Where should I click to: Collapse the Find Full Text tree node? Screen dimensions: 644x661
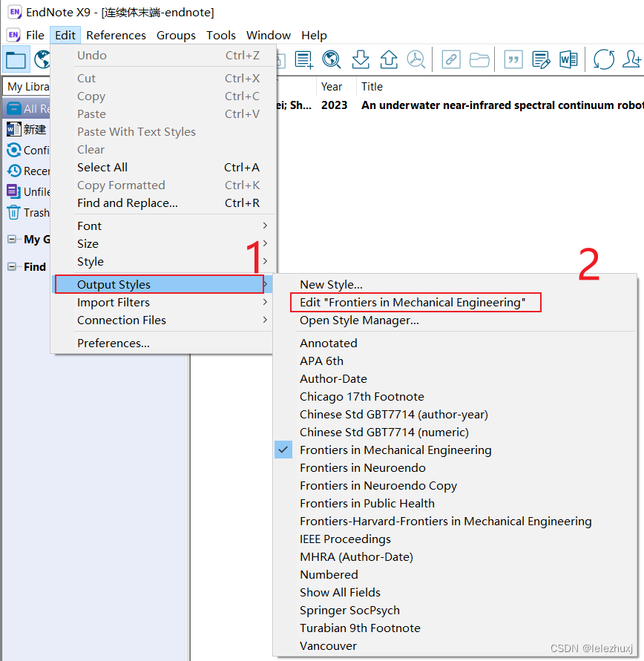pos(12,266)
